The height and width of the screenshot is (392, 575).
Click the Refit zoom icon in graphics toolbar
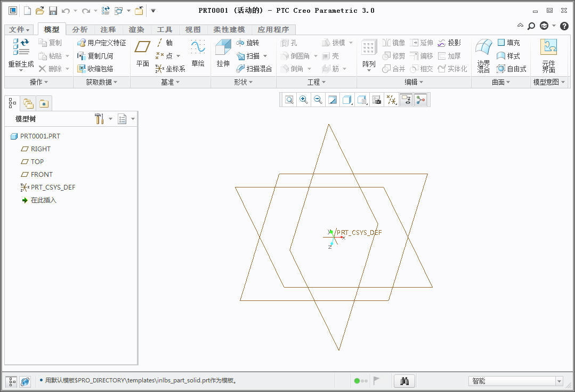coord(289,100)
